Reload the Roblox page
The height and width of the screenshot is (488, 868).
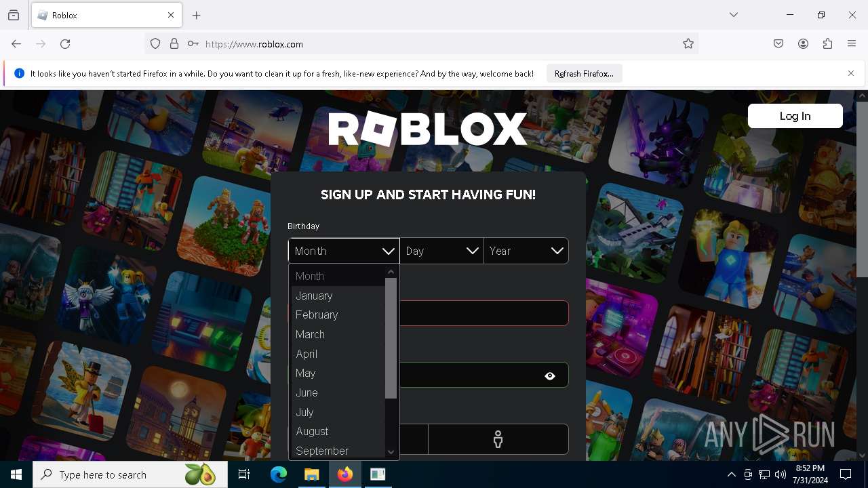click(65, 44)
